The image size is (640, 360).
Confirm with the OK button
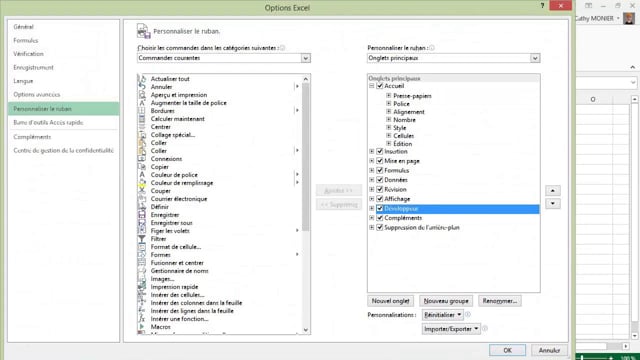tap(507, 350)
